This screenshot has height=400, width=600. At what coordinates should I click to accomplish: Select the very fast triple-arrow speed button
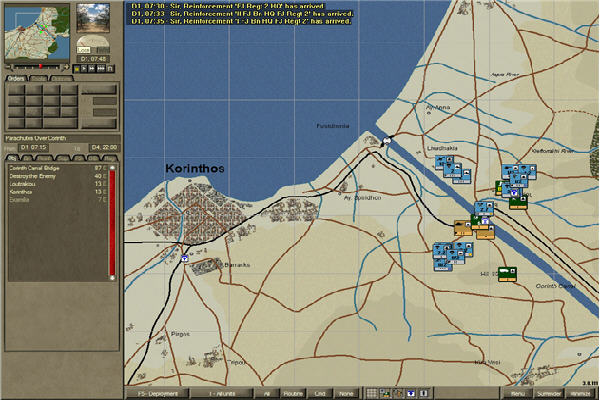[x=101, y=69]
